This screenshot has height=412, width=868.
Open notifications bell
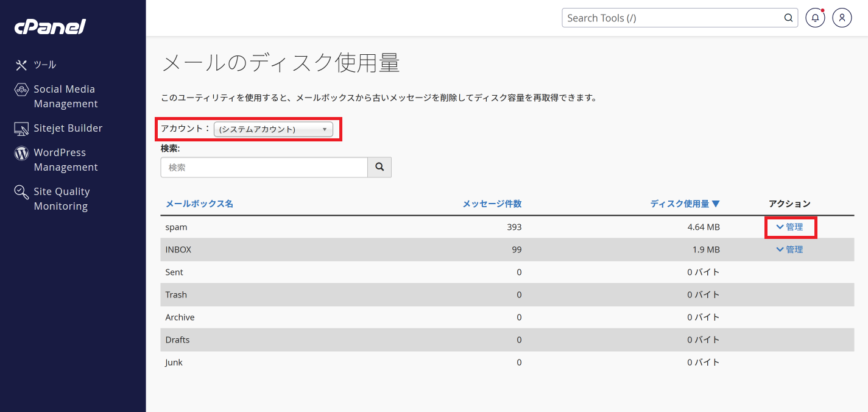pos(815,18)
